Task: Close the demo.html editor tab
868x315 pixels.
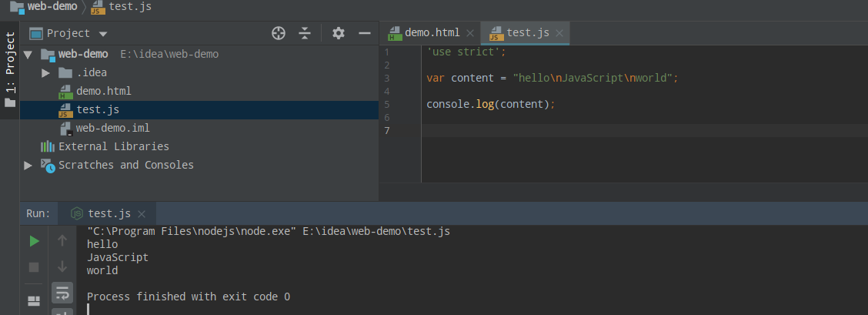Action: [470, 33]
